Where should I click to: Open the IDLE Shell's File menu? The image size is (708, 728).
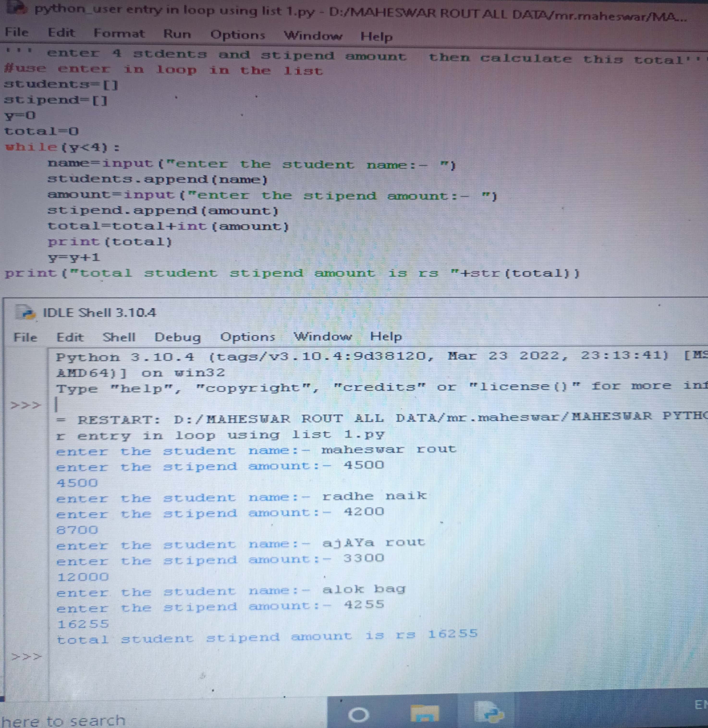25,337
